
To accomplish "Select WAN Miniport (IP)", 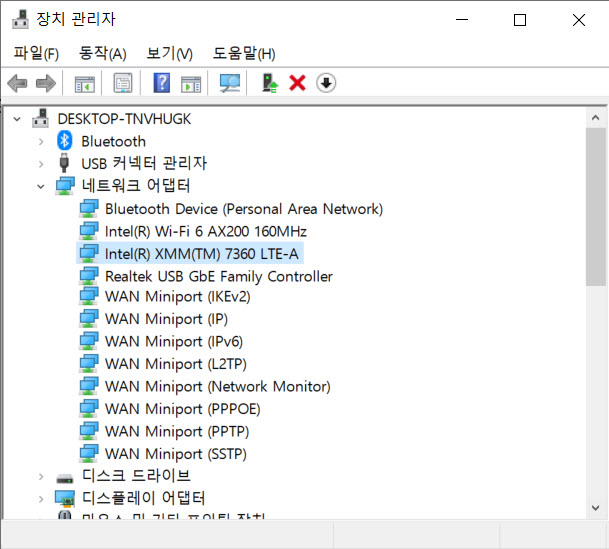I will tap(166, 319).
